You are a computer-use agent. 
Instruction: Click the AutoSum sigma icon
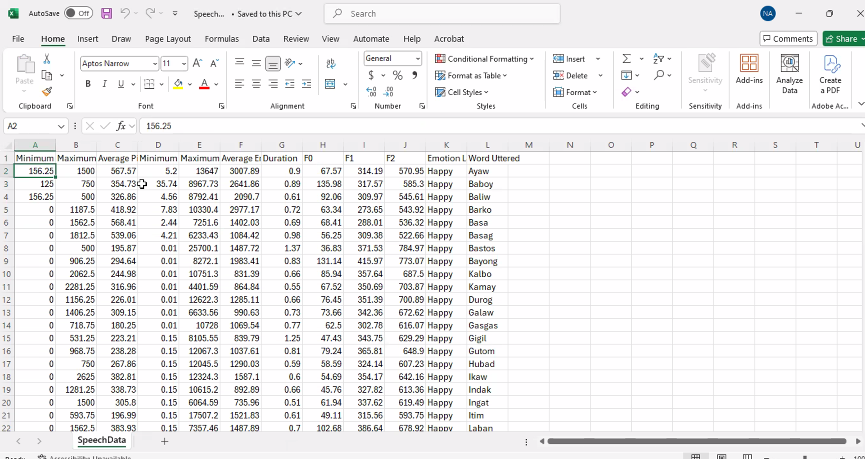coord(626,59)
